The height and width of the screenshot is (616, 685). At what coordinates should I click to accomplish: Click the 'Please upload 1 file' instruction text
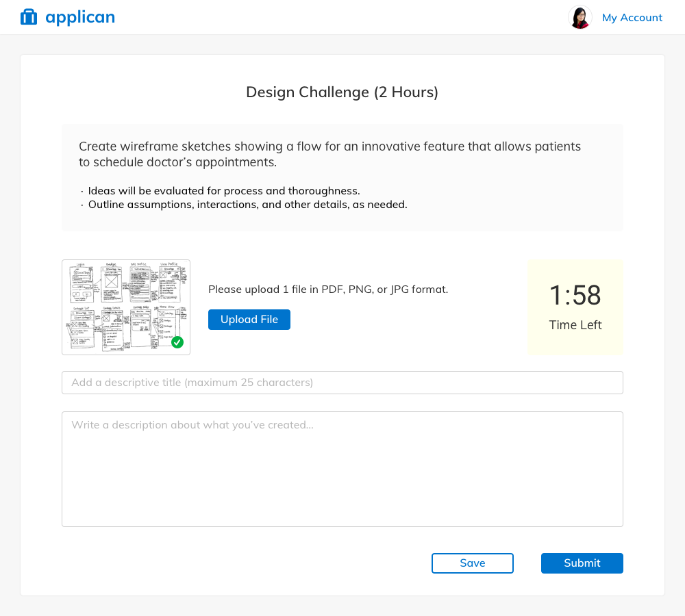click(x=328, y=290)
